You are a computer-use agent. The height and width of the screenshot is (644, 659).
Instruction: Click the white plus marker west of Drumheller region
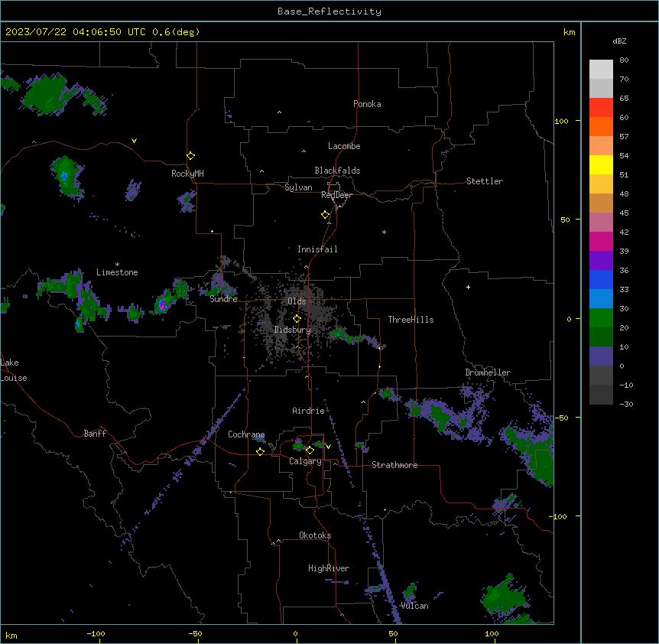(468, 287)
